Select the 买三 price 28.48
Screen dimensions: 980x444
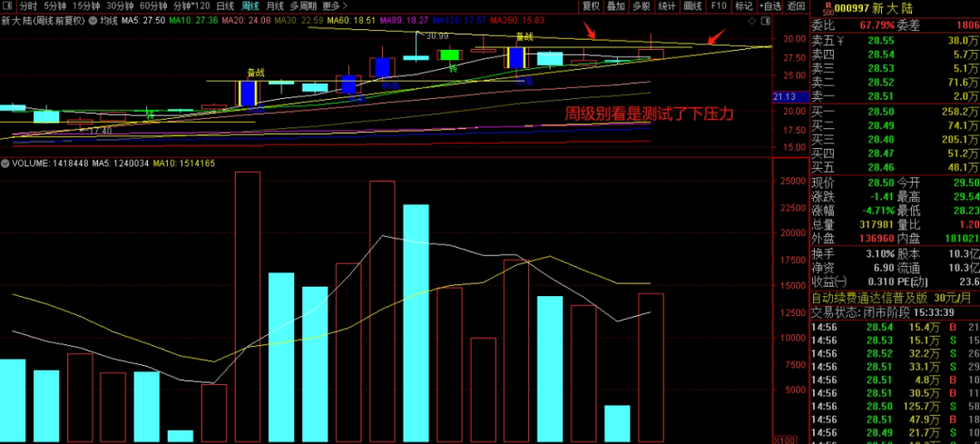[x=879, y=139]
